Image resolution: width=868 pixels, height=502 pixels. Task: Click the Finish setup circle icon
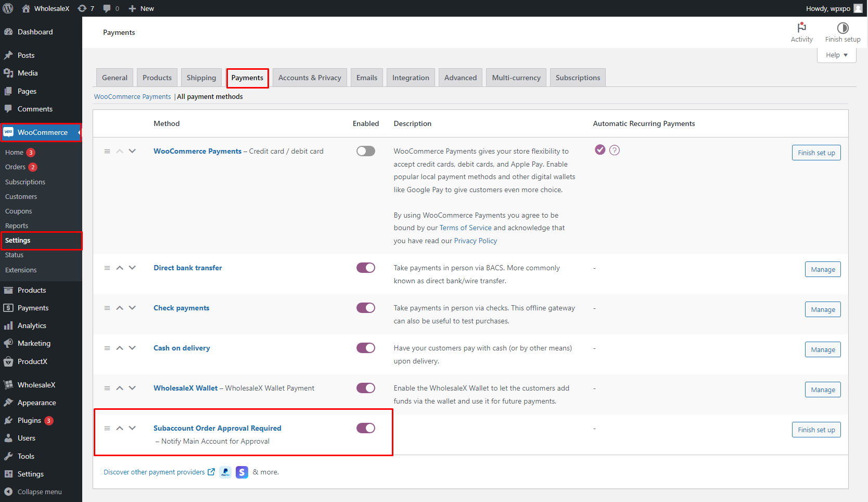843,28
